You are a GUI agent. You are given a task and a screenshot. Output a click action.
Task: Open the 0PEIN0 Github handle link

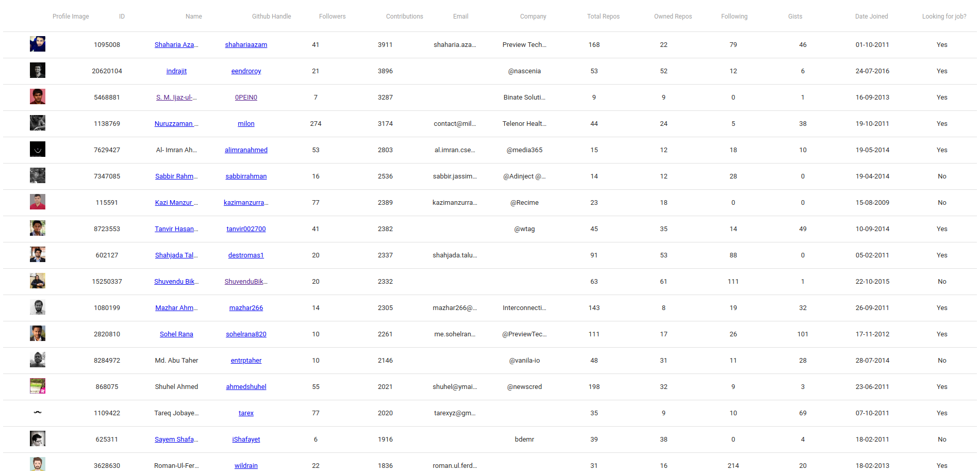coord(246,98)
